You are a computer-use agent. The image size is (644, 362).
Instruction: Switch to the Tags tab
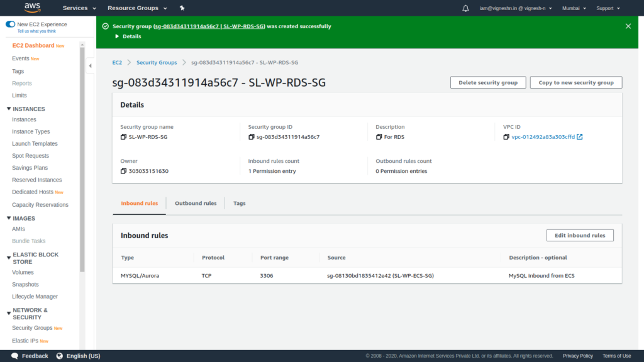click(239, 203)
